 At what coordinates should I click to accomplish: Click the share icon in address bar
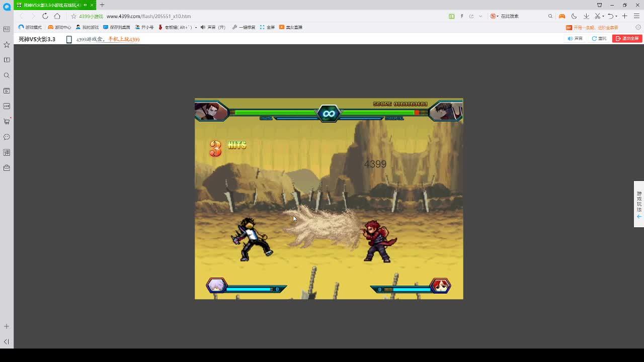(471, 16)
